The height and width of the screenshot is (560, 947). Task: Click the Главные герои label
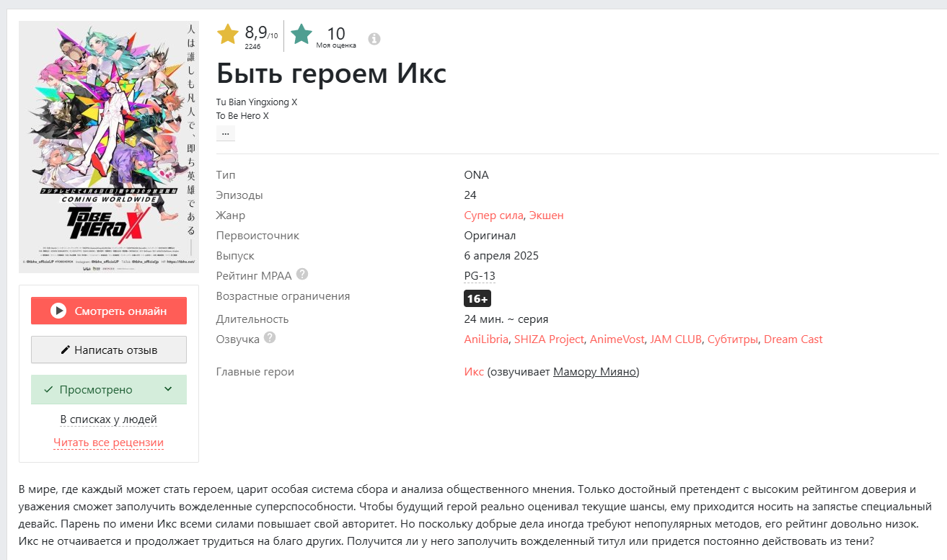click(255, 372)
